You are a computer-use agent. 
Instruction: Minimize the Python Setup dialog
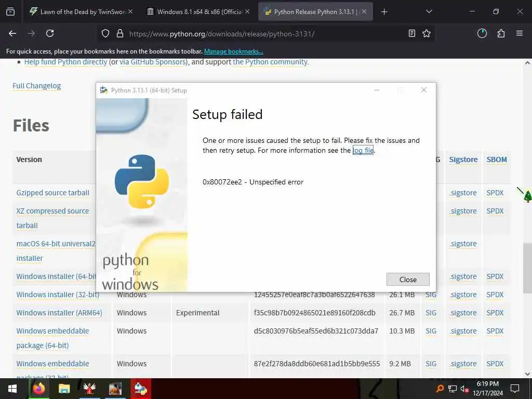click(x=377, y=90)
